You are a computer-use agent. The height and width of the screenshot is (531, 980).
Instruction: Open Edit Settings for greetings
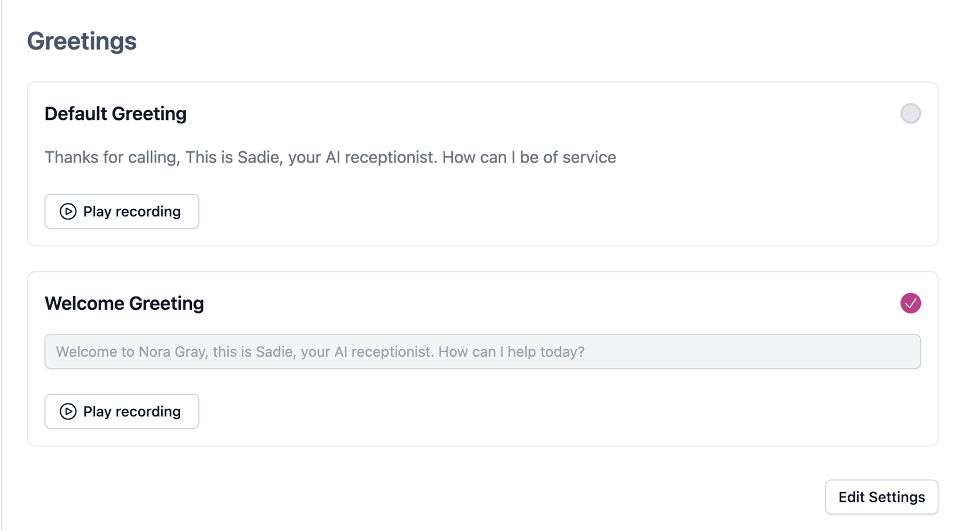tap(881, 496)
